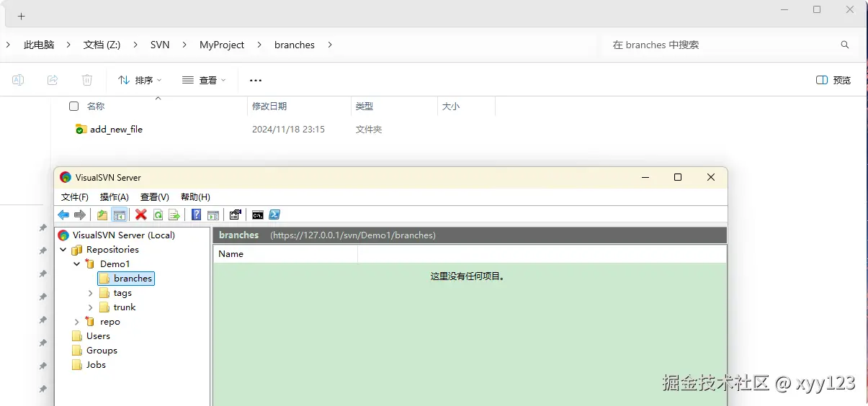
Task: Select the Demo1 repository
Action: (x=115, y=264)
